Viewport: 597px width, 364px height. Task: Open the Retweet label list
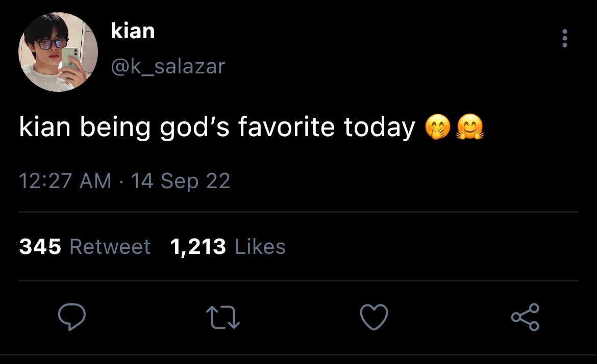click(110, 246)
